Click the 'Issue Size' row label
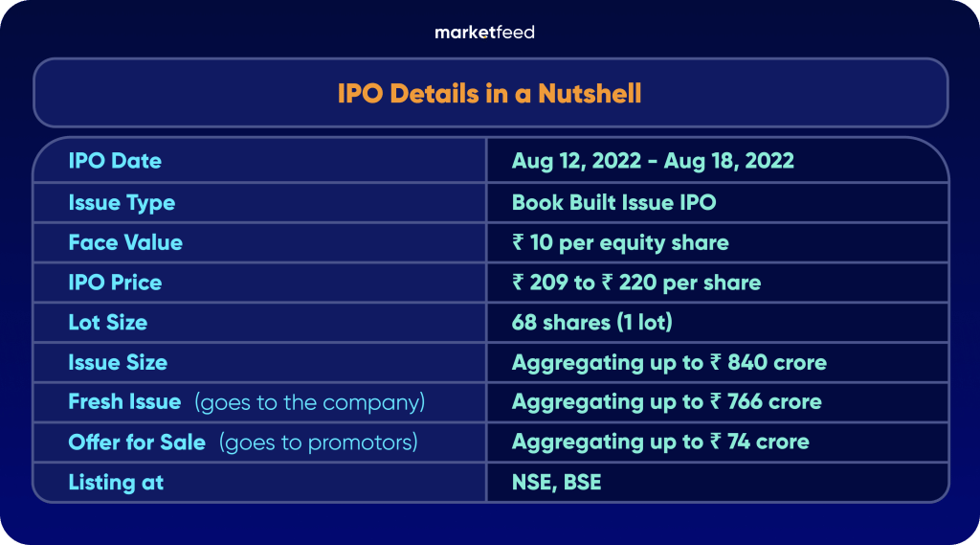Viewport: 980px width, 545px height. click(x=118, y=363)
